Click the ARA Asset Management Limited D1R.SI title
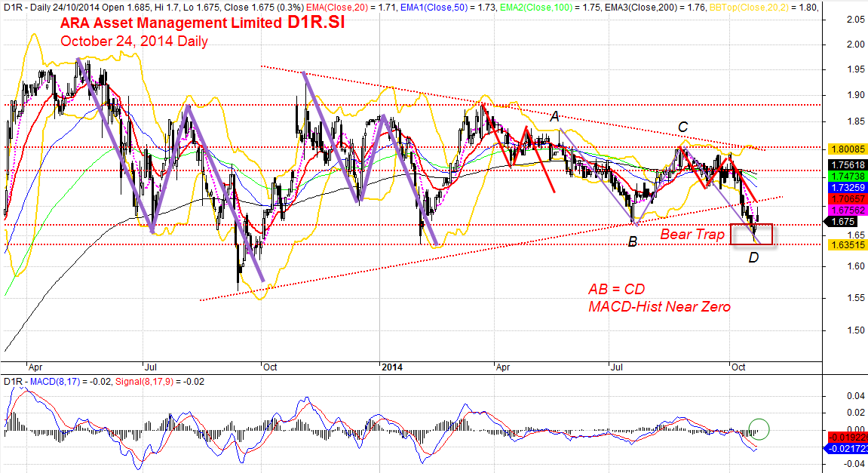 coord(202,23)
